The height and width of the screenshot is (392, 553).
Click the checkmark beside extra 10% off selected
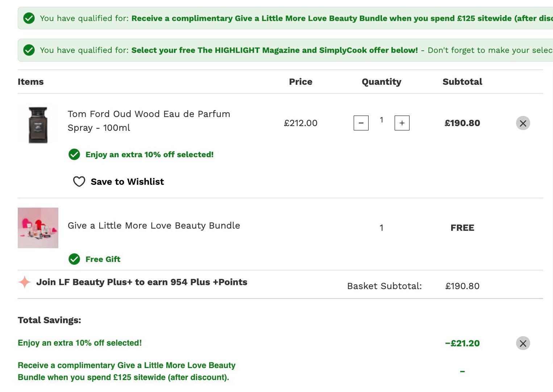(74, 154)
